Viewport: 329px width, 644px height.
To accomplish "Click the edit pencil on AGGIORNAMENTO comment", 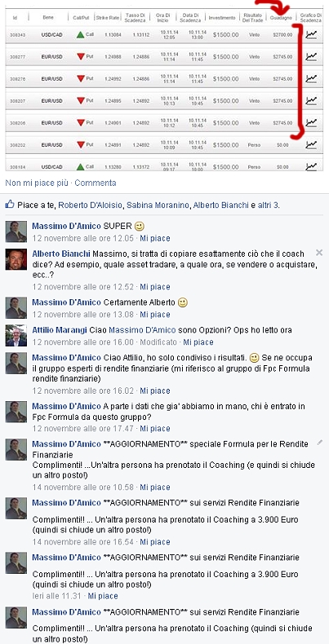I will tap(319, 443).
